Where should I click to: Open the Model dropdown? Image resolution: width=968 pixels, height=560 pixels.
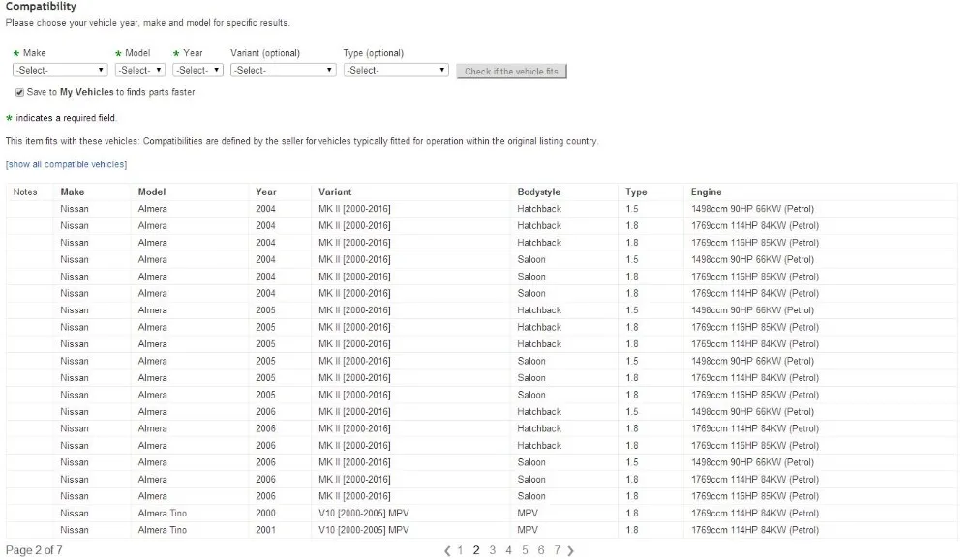140,71
